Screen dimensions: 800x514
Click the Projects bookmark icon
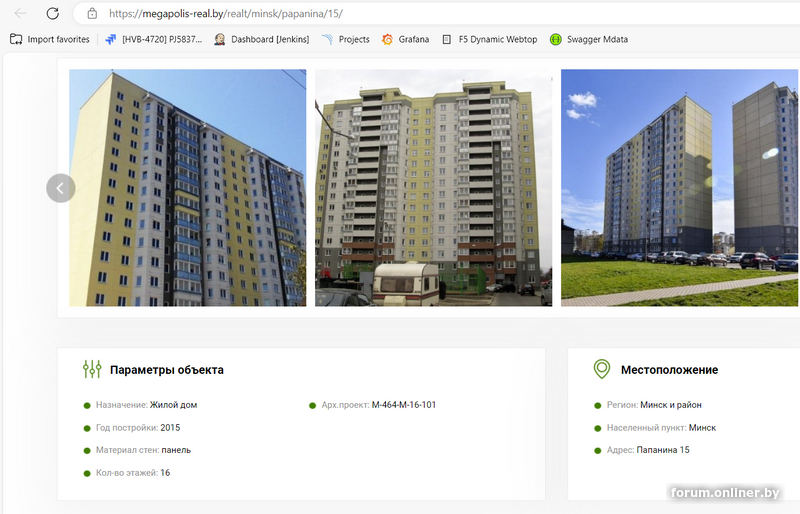(x=327, y=39)
